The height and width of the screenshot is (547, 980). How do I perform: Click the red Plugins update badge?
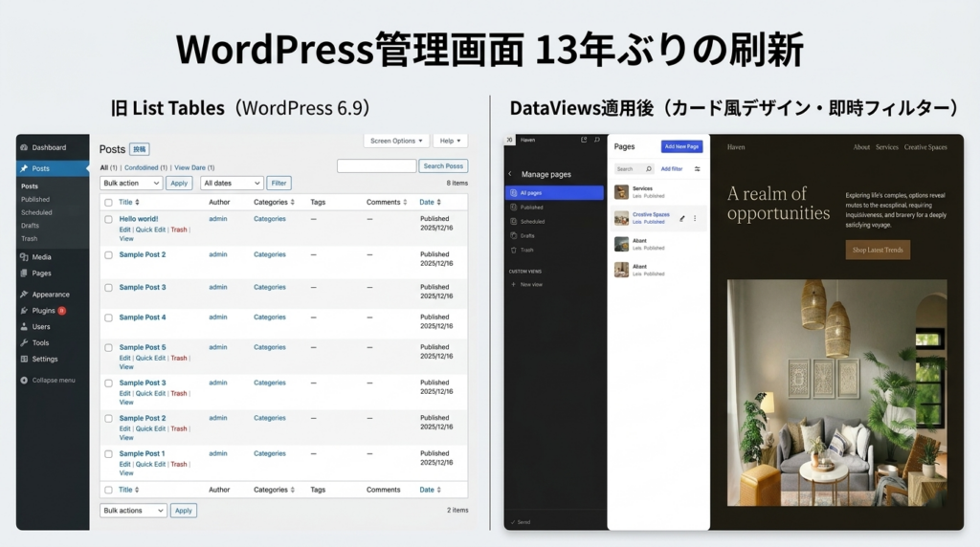pos(62,311)
